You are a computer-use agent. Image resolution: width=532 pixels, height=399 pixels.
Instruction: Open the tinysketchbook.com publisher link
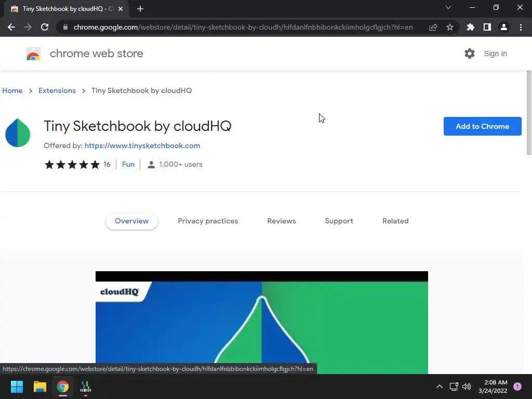pos(142,145)
